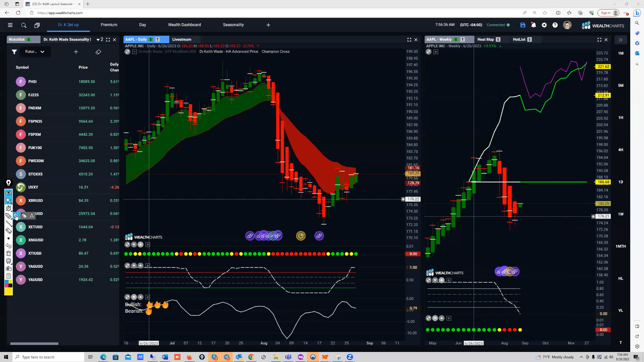The image size is (644, 362).
Task: Choose the text A annotation tool
Action: (32, 216)
